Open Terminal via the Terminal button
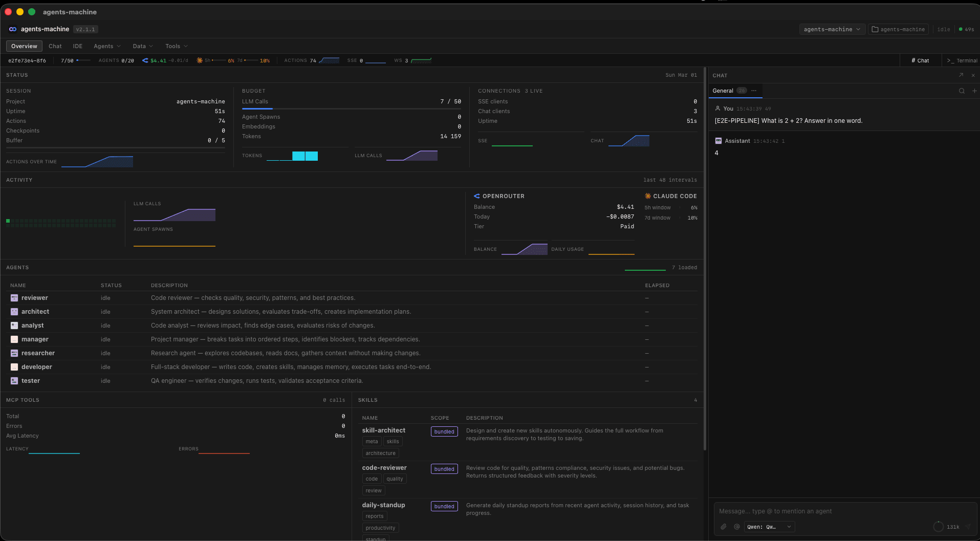 tap(963, 60)
